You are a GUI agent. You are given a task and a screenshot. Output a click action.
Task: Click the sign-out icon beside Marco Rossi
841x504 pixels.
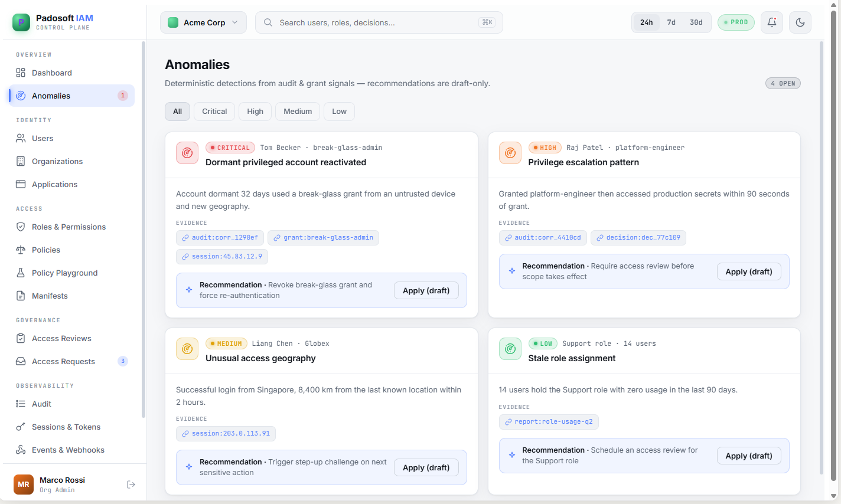click(x=131, y=485)
